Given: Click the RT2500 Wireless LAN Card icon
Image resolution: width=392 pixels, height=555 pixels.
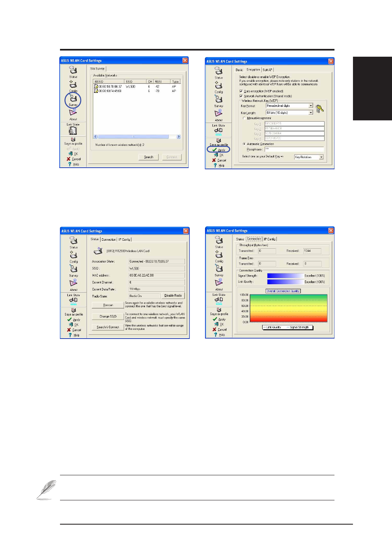Looking at the screenshot, I should coord(98,251).
